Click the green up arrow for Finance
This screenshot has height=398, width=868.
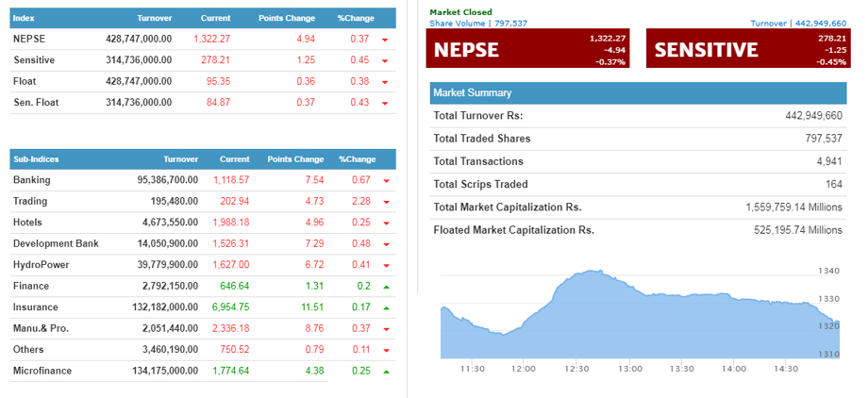coord(385,286)
